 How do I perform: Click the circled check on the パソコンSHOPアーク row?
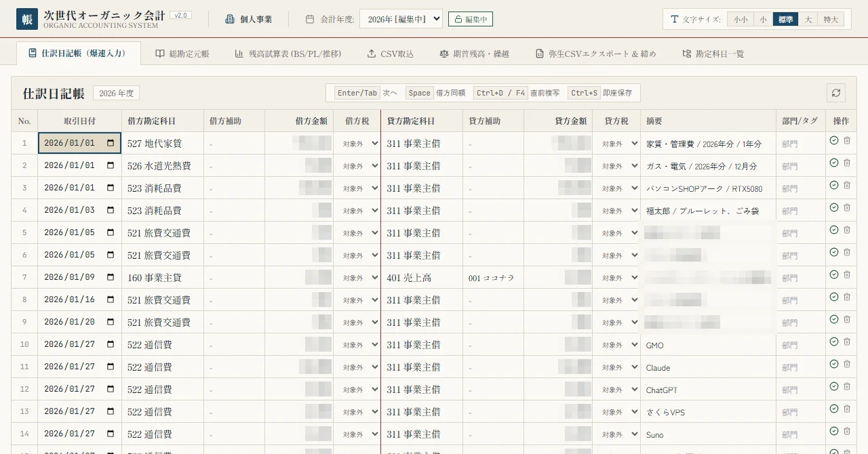pos(834,185)
